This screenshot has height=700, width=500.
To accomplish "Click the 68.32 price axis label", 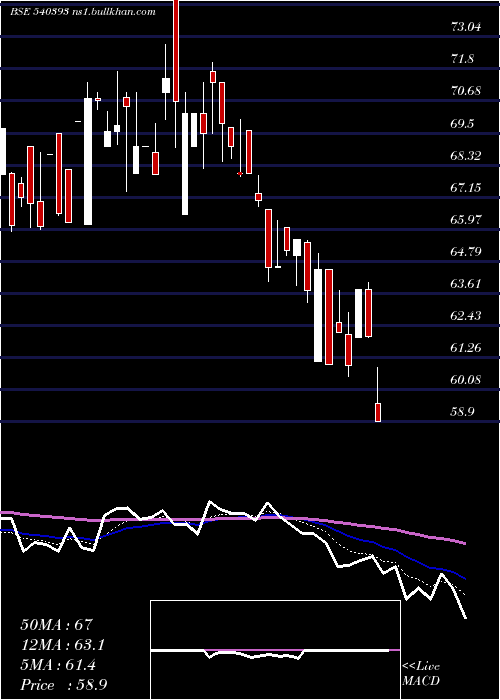I will [467, 156].
